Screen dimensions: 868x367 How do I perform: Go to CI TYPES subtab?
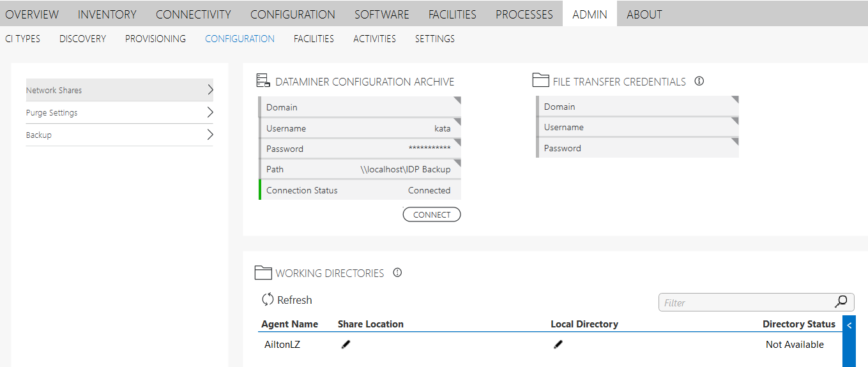[x=22, y=39]
